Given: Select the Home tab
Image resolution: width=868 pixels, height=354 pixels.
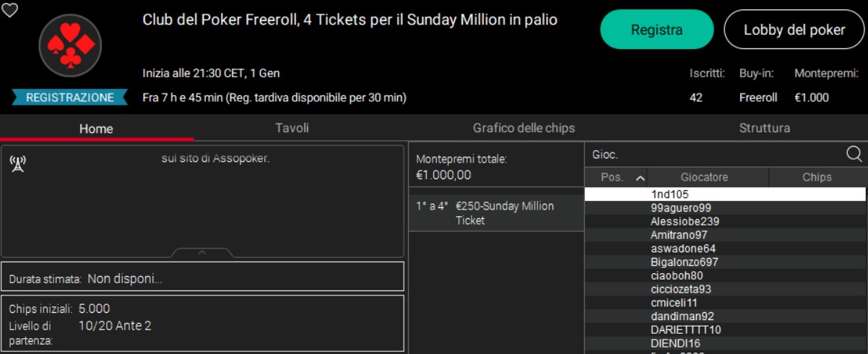Looking at the screenshot, I should (96, 129).
